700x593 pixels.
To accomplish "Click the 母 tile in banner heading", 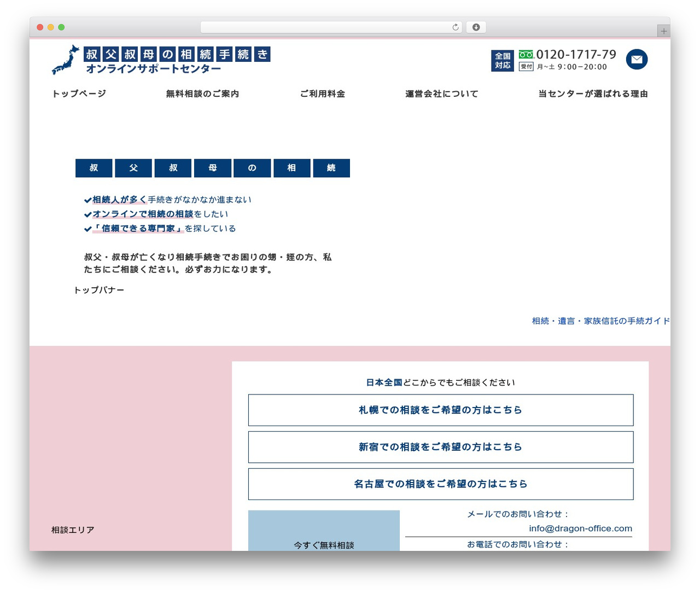I will pyautogui.click(x=213, y=168).
